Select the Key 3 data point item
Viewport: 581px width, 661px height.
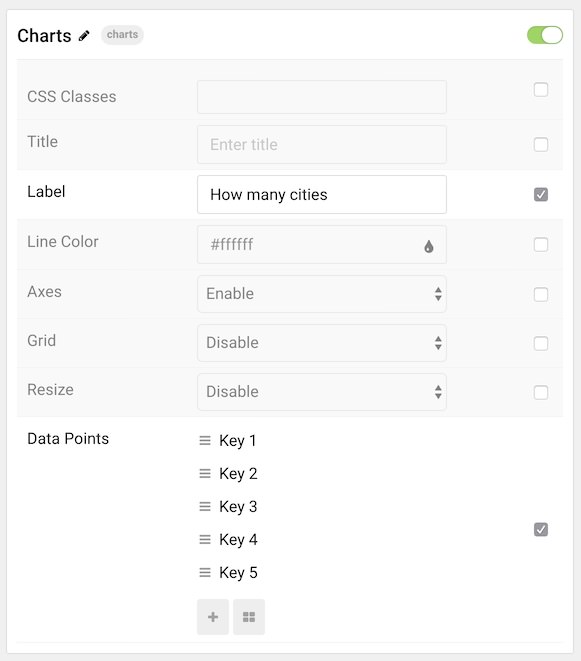(x=238, y=506)
